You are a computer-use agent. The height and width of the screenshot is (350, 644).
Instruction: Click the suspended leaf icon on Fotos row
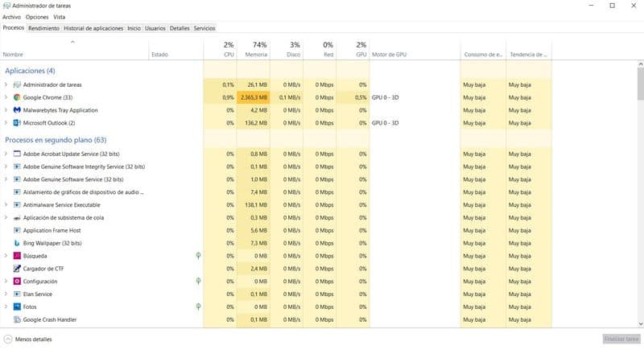tap(198, 307)
